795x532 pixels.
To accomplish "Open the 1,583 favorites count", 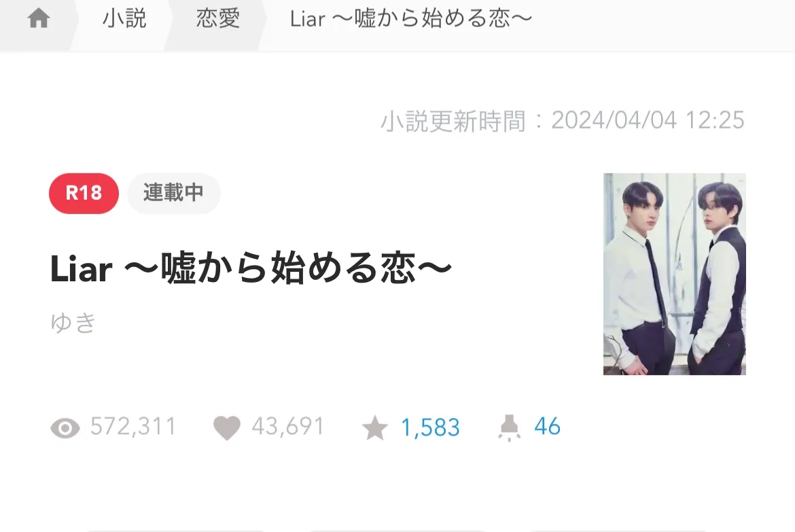I will click(x=430, y=427).
